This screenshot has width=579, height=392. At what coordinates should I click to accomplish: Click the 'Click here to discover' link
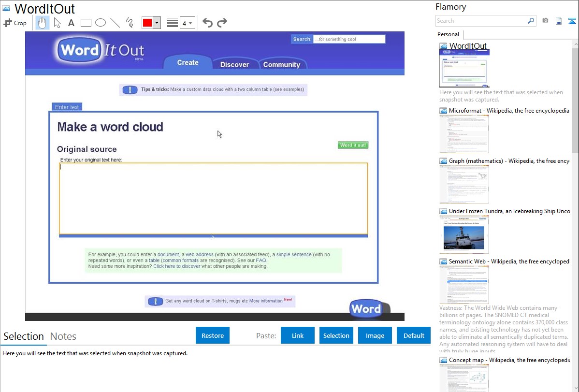tap(177, 266)
